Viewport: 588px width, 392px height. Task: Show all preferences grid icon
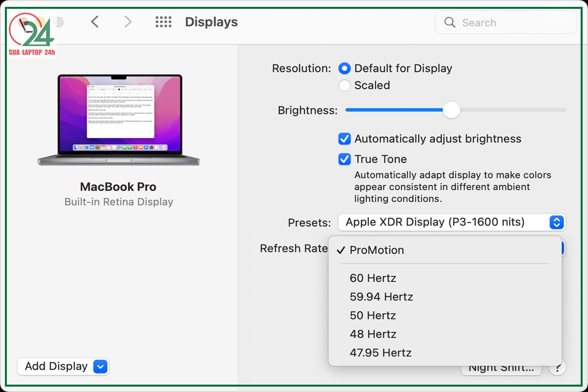[x=163, y=22]
